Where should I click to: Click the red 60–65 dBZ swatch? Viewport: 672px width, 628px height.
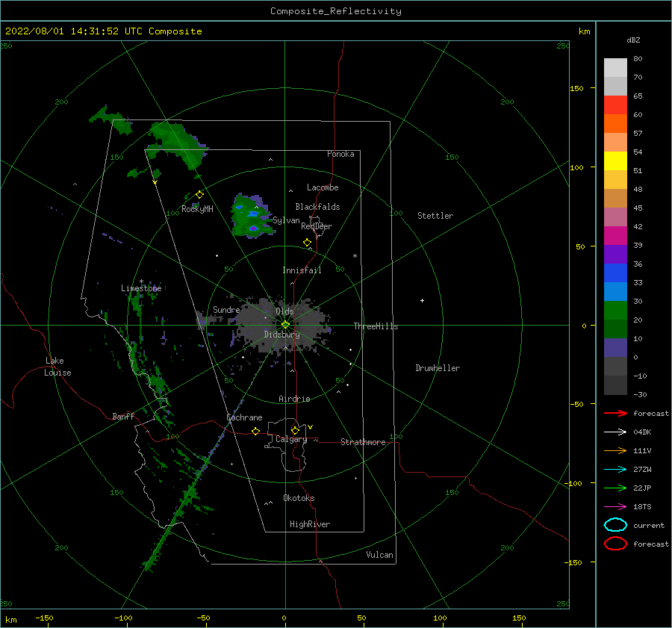click(615, 105)
